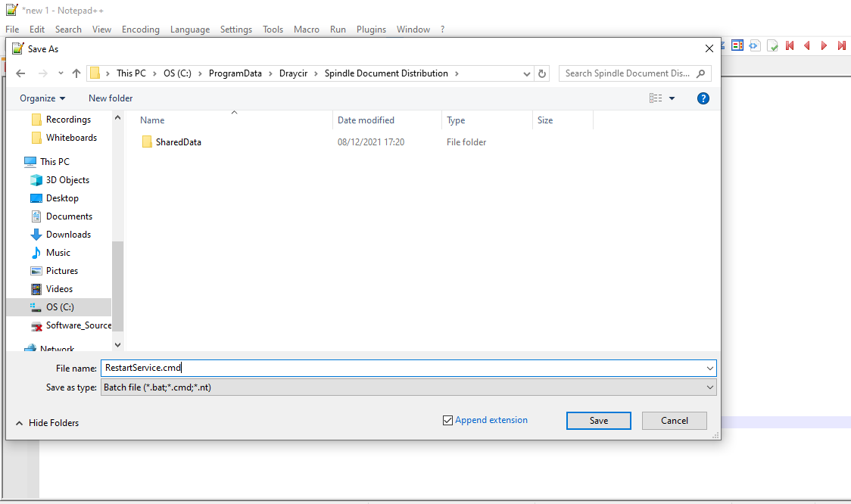Go back in Save As dialog

tap(20, 73)
